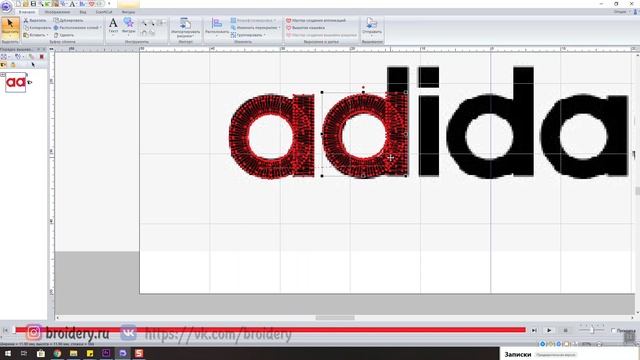Image resolution: width=640 pixels, height=360 pixels.
Task: Select the arrow Выделить tool
Action: [x=10, y=27]
